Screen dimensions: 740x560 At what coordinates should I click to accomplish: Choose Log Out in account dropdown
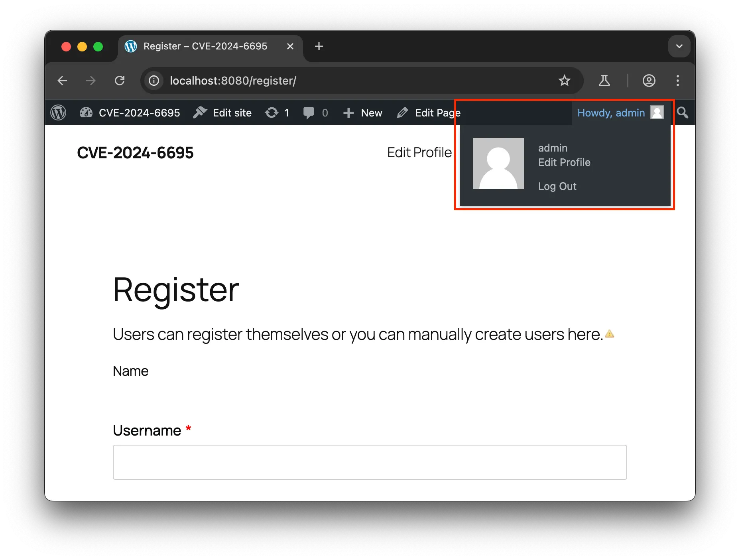pyautogui.click(x=557, y=186)
